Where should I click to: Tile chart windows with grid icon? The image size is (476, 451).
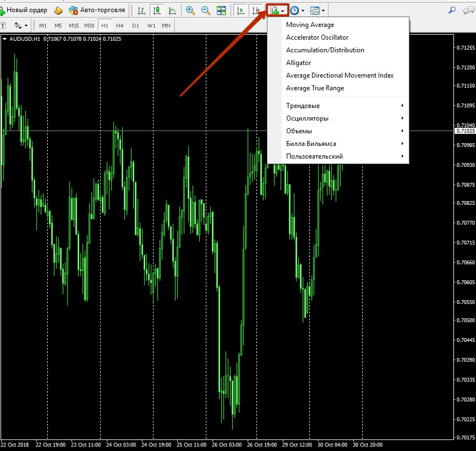pyautogui.click(x=221, y=10)
